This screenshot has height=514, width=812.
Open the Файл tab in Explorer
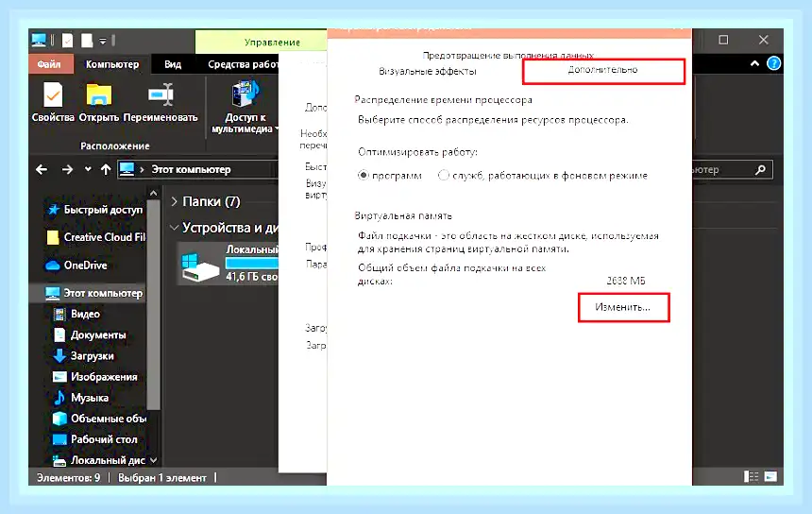[x=49, y=64]
